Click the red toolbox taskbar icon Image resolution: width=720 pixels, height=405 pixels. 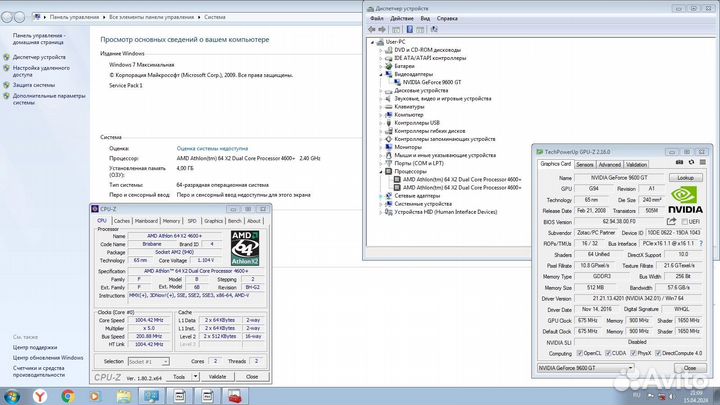point(235,396)
